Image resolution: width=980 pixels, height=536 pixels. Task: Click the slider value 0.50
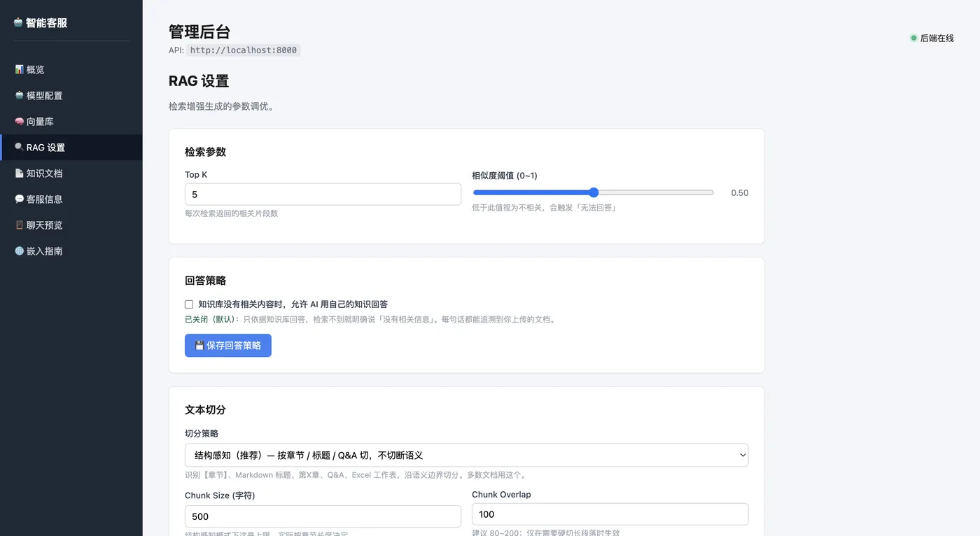click(740, 193)
